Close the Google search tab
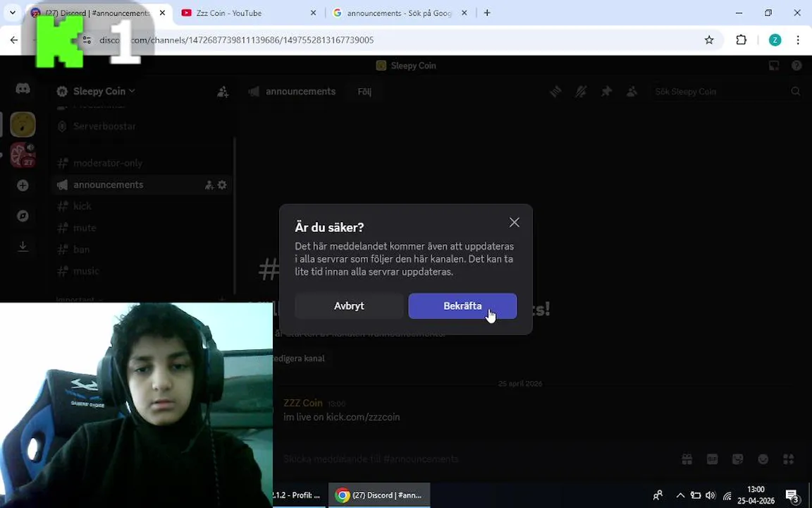The height and width of the screenshot is (508, 812). point(464,13)
